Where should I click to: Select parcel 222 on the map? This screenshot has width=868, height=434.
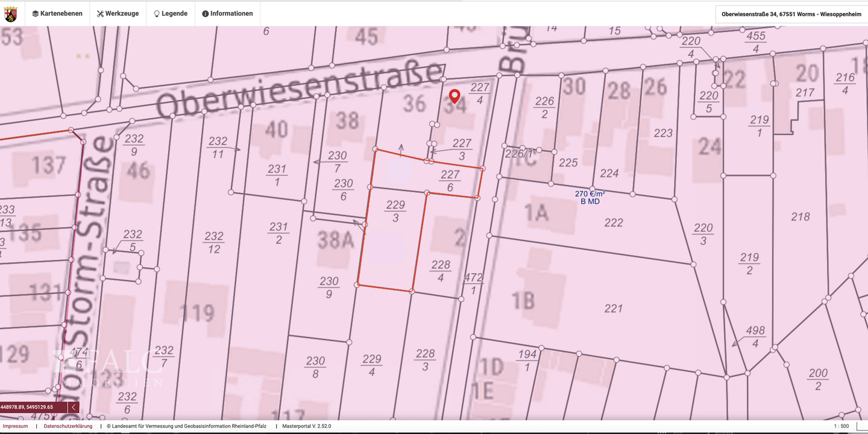[613, 223]
